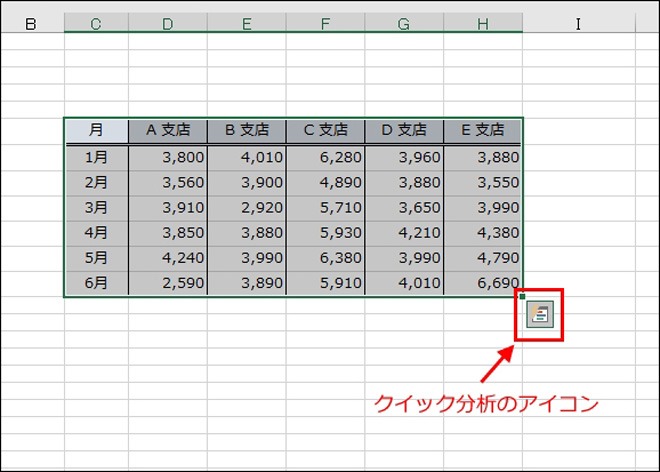Click cell with value 4,240
Screen dimensions: 660x472
click(x=168, y=259)
